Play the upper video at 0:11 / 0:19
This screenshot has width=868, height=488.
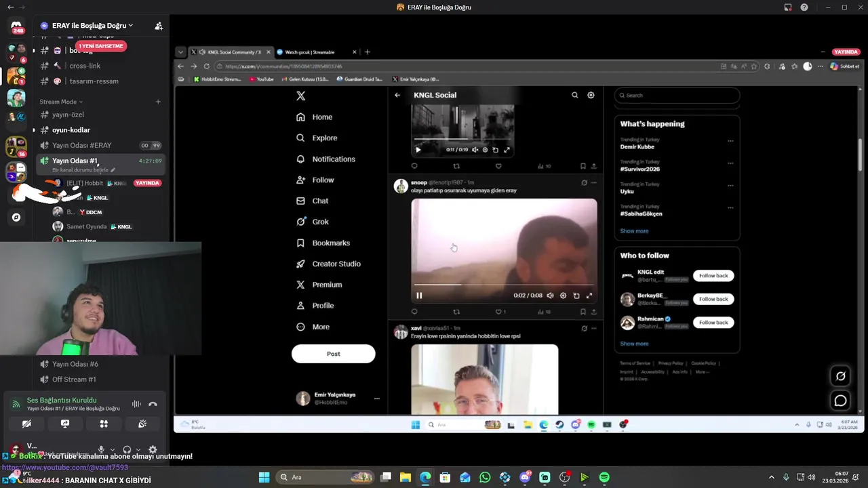(418, 150)
